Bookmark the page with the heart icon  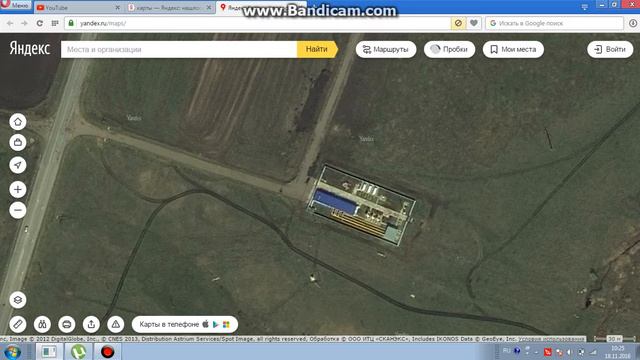[473, 23]
